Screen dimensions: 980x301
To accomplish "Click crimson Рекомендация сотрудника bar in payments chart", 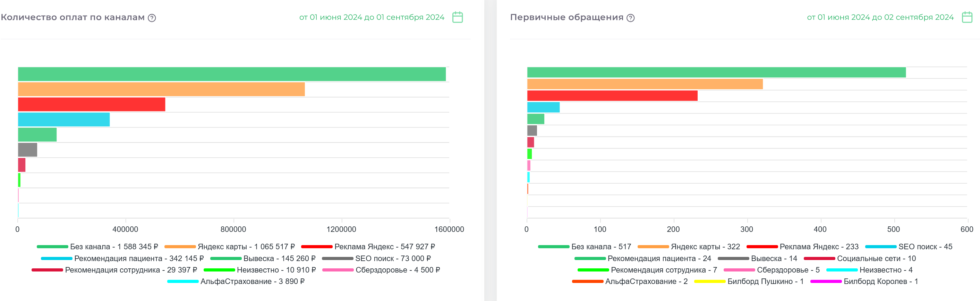I will (x=22, y=165).
